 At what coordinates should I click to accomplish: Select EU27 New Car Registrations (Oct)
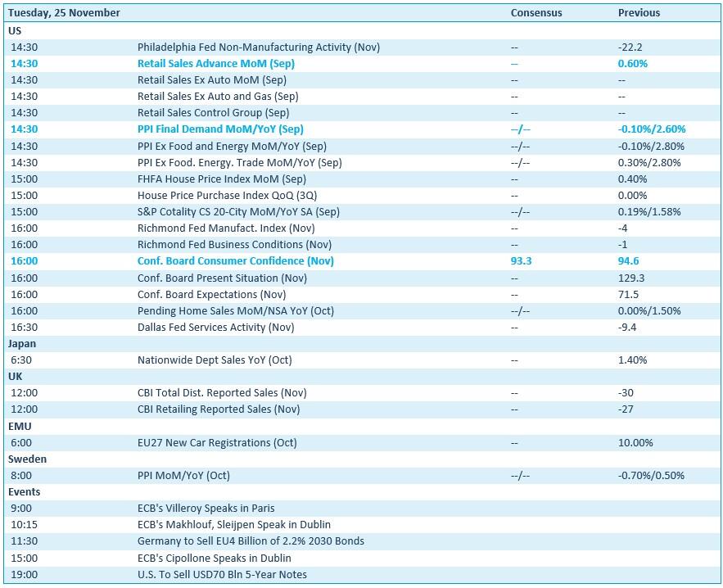[x=217, y=443]
